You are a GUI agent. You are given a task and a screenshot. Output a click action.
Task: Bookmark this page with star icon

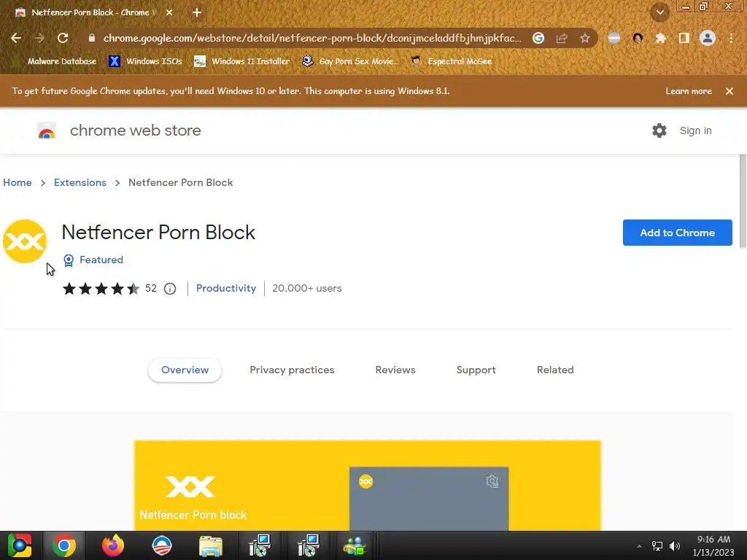[x=585, y=38]
